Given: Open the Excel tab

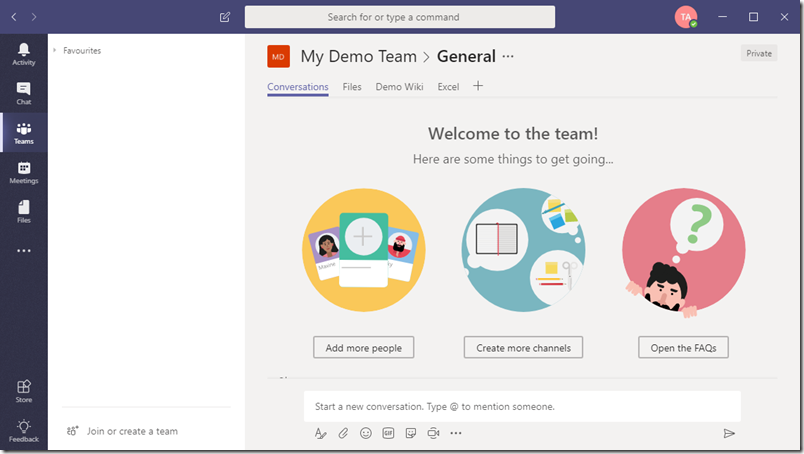Looking at the screenshot, I should (x=448, y=87).
